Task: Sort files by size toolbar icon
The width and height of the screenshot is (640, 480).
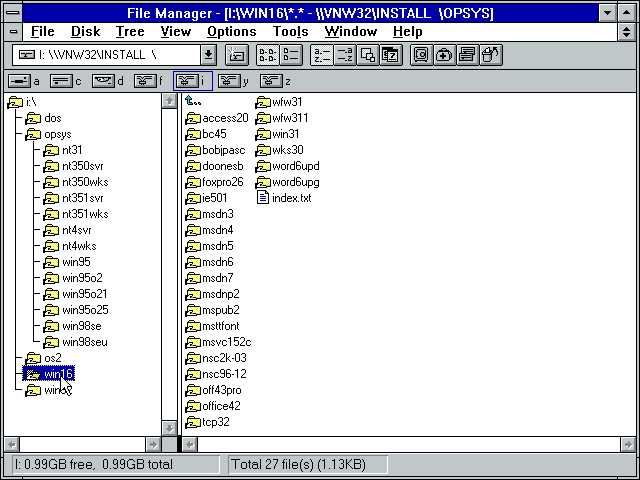Action: point(368,55)
